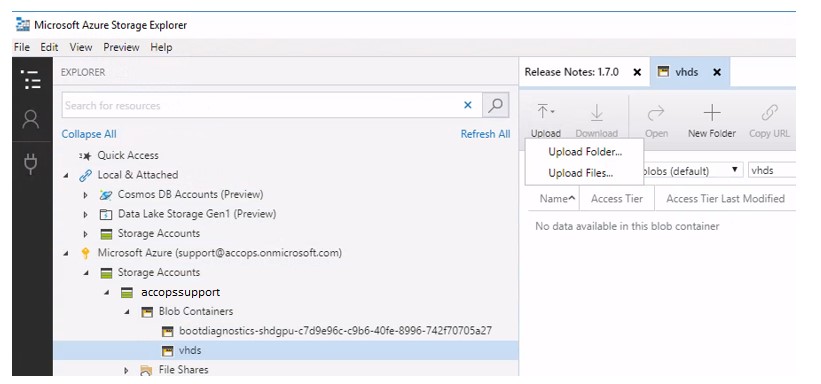The image size is (821, 384).
Task: Open the File menu
Action: coord(21,47)
